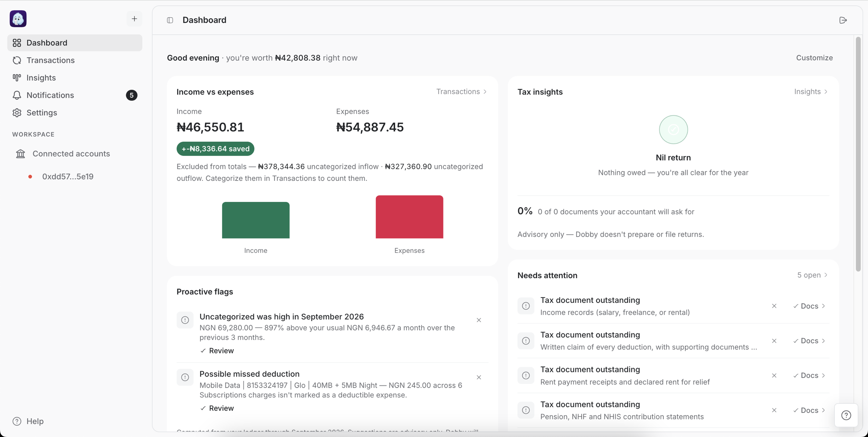Click the green Income bar in chart

point(256,220)
